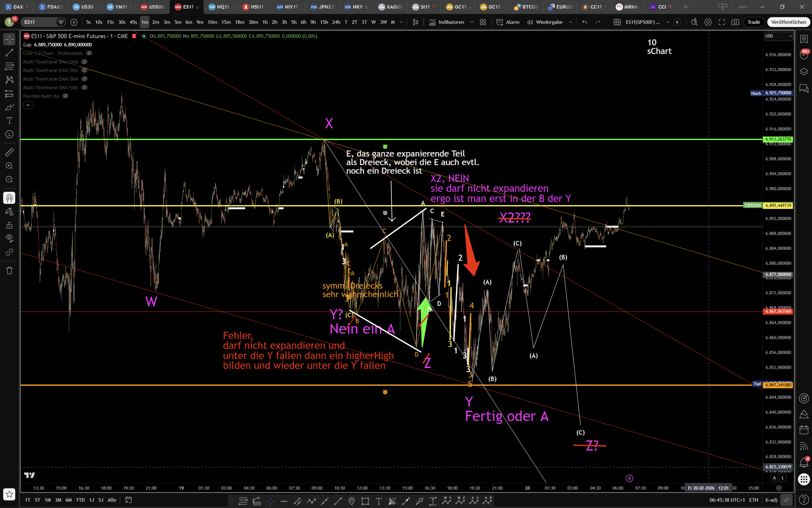Click the Veröffentlichen button

click(788, 22)
